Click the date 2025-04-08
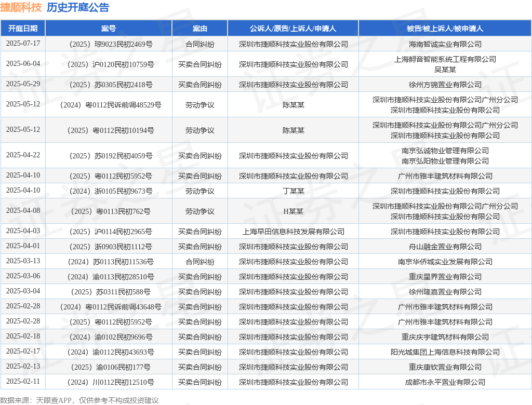The height and width of the screenshot is (405, 532). click(x=23, y=211)
